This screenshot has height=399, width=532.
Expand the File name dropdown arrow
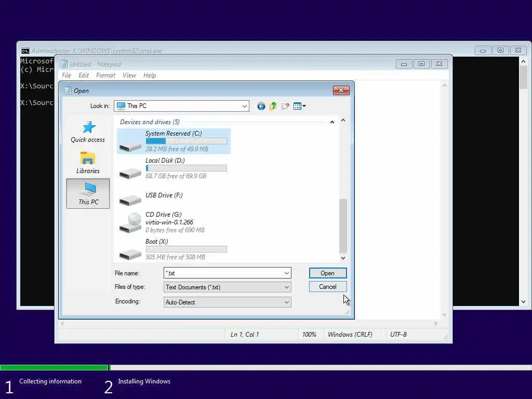[x=287, y=273]
